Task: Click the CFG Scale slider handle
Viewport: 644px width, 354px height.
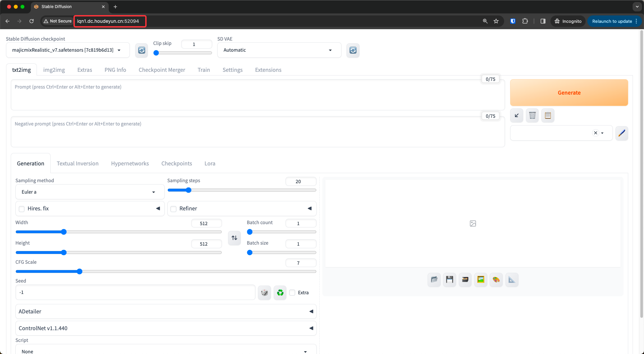Action: point(79,271)
